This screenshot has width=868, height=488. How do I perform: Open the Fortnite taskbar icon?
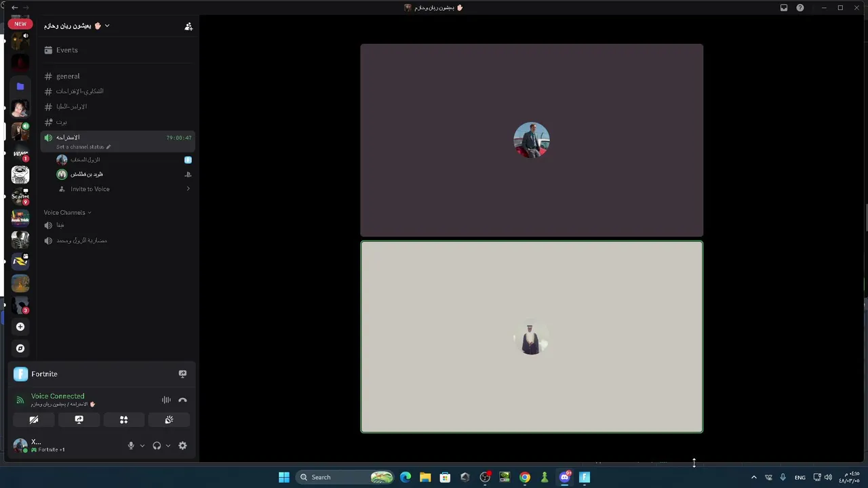coord(585,477)
